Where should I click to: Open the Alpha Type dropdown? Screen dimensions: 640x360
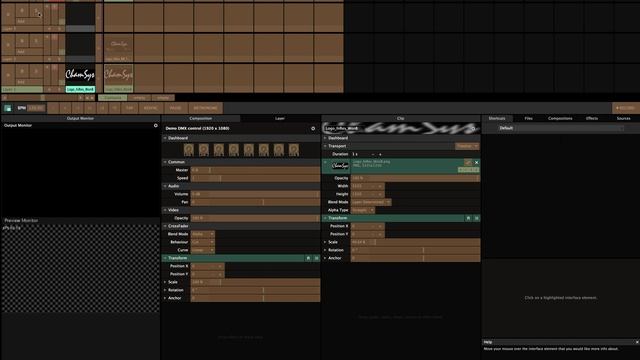tap(363, 210)
